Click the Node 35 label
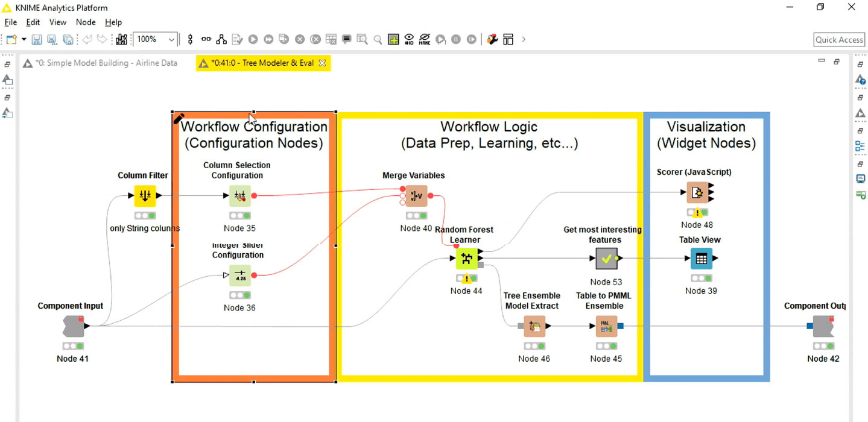The image size is (868, 422). pyautogui.click(x=239, y=228)
